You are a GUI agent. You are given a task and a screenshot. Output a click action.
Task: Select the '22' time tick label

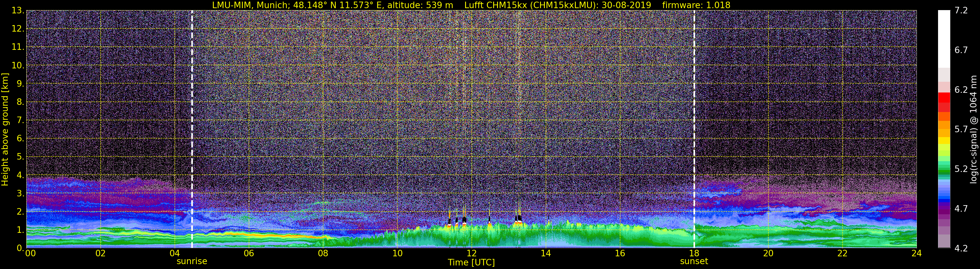[842, 253]
